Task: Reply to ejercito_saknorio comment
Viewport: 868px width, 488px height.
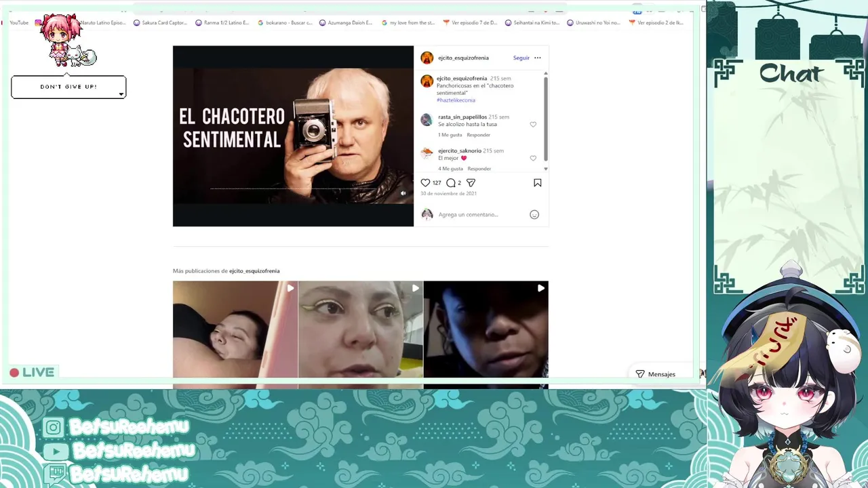Action: (479, 169)
